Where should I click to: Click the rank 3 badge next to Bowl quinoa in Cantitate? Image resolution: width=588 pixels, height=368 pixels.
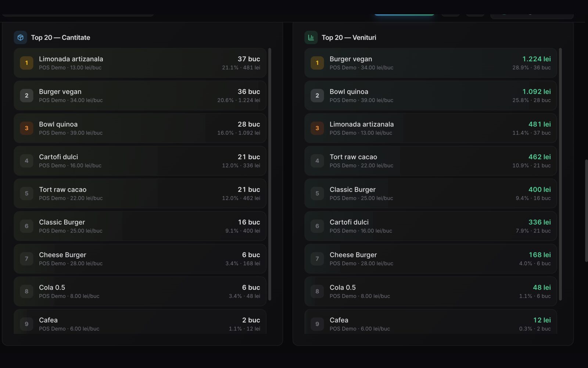pyautogui.click(x=26, y=128)
